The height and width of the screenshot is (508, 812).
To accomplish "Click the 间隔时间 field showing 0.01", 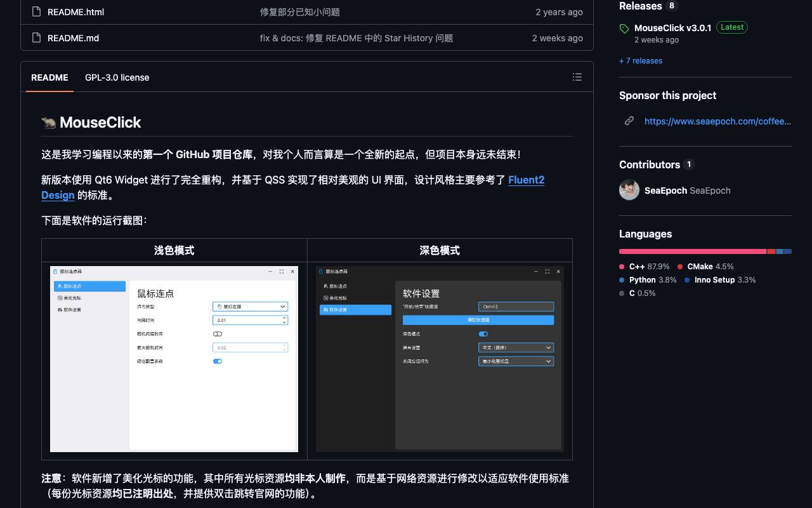I will click(x=250, y=320).
